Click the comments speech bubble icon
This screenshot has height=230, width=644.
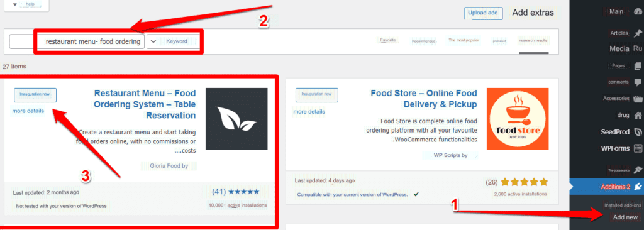pos(638,82)
